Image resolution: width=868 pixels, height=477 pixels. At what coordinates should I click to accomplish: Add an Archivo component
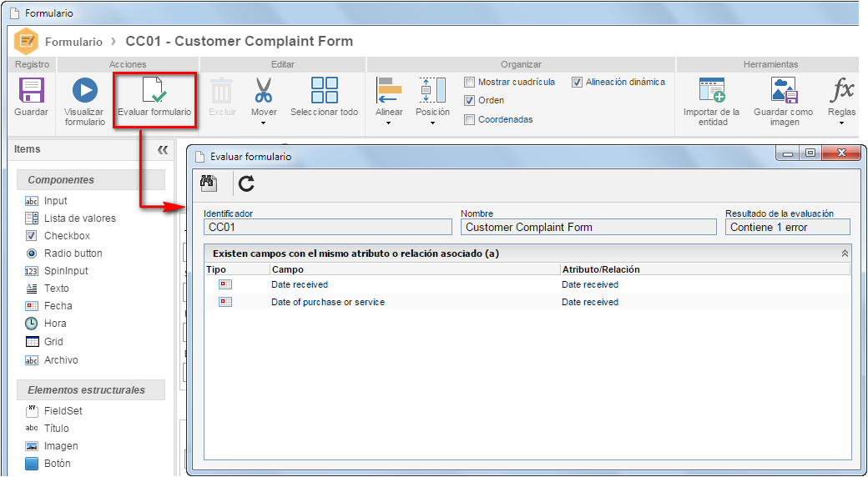[52, 360]
